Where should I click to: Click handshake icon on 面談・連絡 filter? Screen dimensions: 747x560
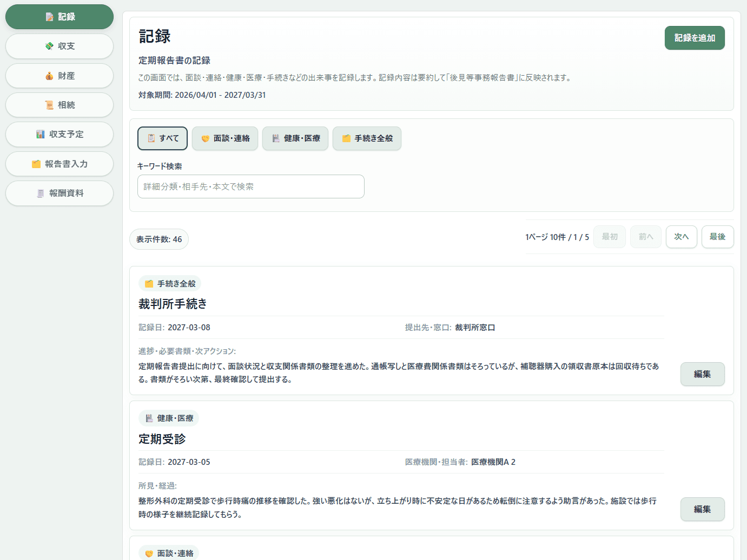pyautogui.click(x=206, y=138)
